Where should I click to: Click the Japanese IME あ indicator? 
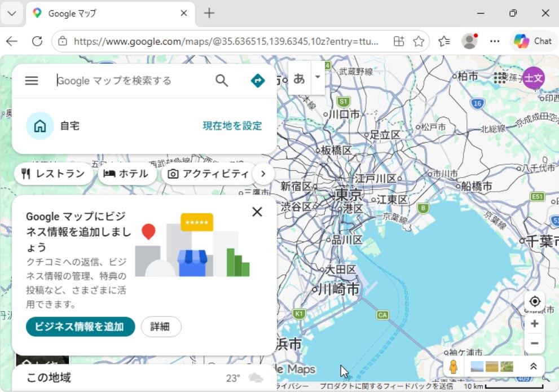299,78
